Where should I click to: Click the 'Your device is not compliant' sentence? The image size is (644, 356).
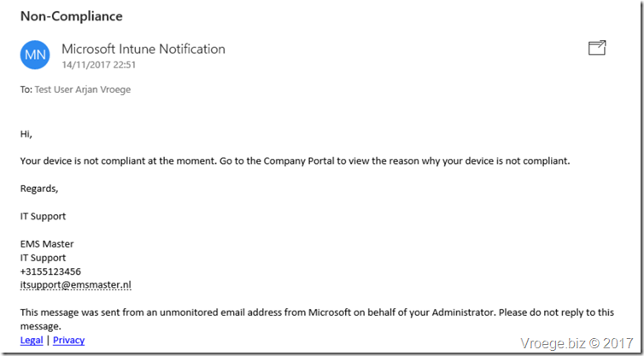point(295,161)
